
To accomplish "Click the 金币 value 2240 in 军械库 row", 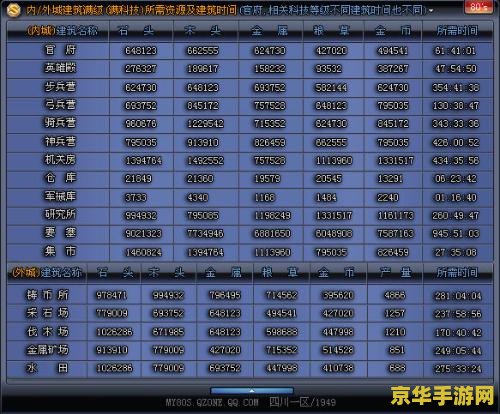I will point(388,198).
